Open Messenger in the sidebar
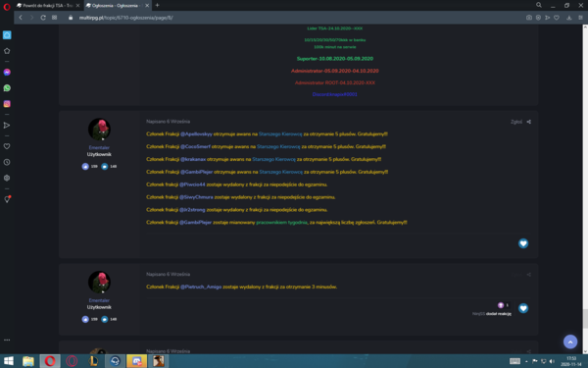Image resolution: width=588 pixels, height=368 pixels. pos(7,72)
